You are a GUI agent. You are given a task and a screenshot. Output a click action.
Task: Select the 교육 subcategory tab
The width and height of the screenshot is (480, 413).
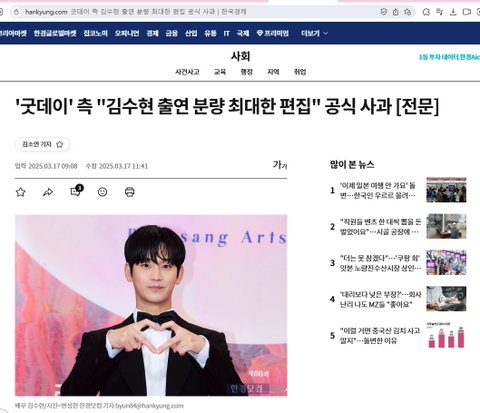coord(220,72)
